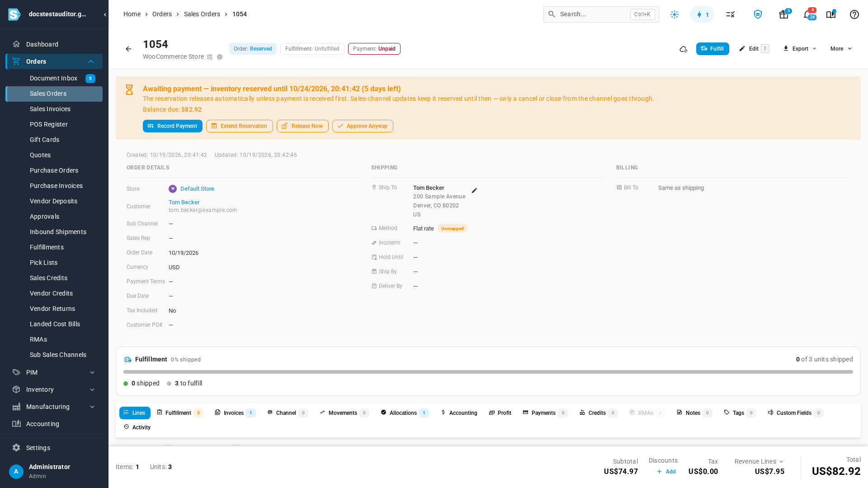
Task: Open the docstestauditor app logo
Action: (14, 14)
